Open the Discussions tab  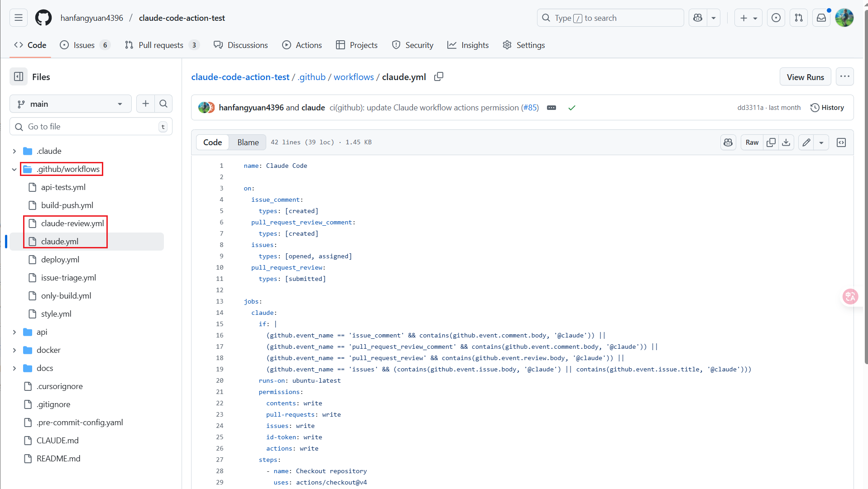coord(241,45)
